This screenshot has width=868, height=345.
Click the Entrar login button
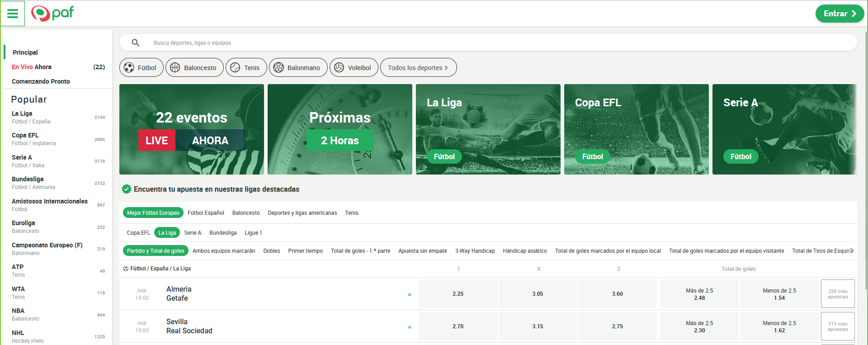[840, 14]
